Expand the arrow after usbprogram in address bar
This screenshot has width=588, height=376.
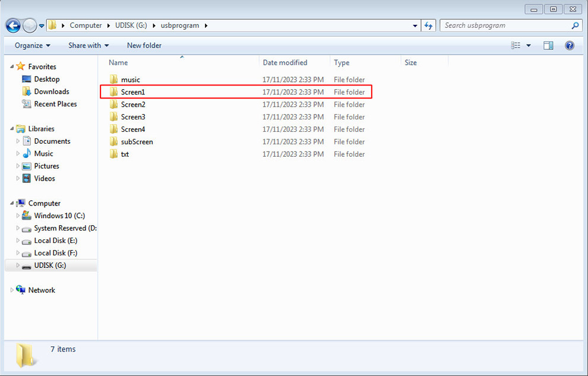[x=206, y=26]
